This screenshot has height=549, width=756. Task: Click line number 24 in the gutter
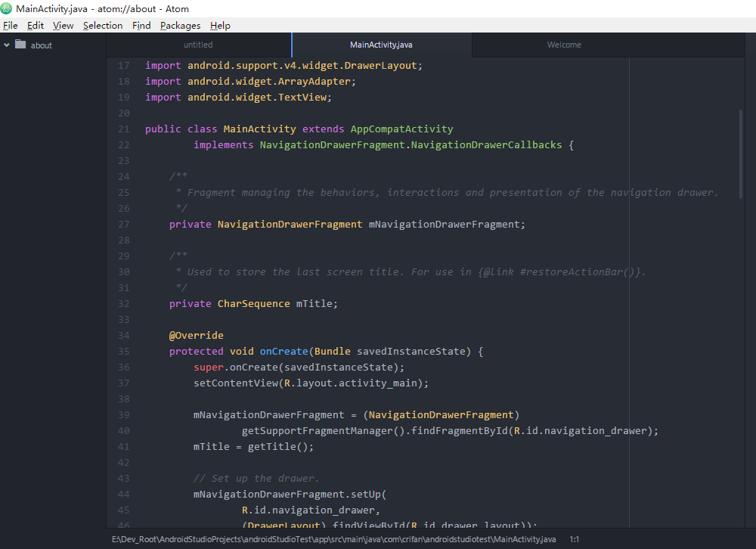coord(124,176)
